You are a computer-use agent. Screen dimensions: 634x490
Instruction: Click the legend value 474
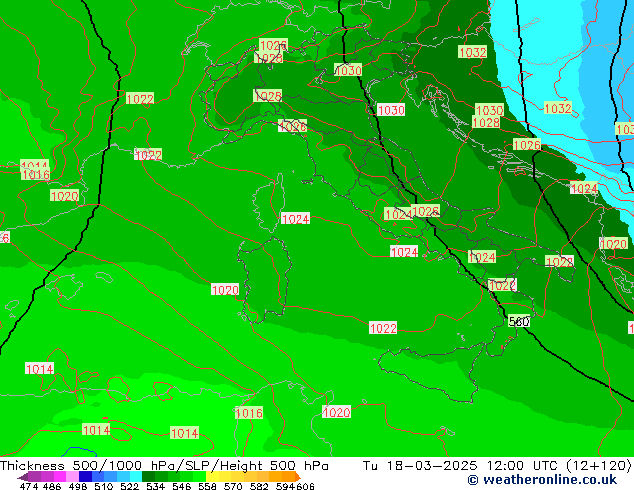(29, 486)
